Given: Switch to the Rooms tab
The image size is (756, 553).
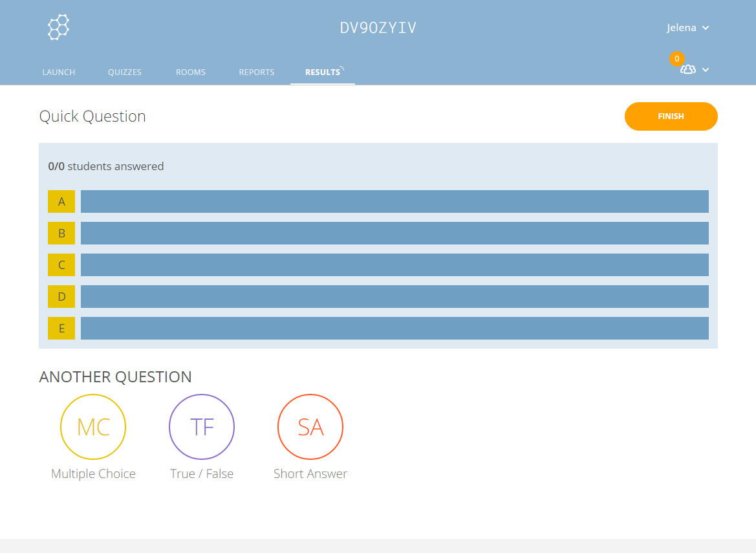Looking at the screenshot, I should tap(191, 72).
